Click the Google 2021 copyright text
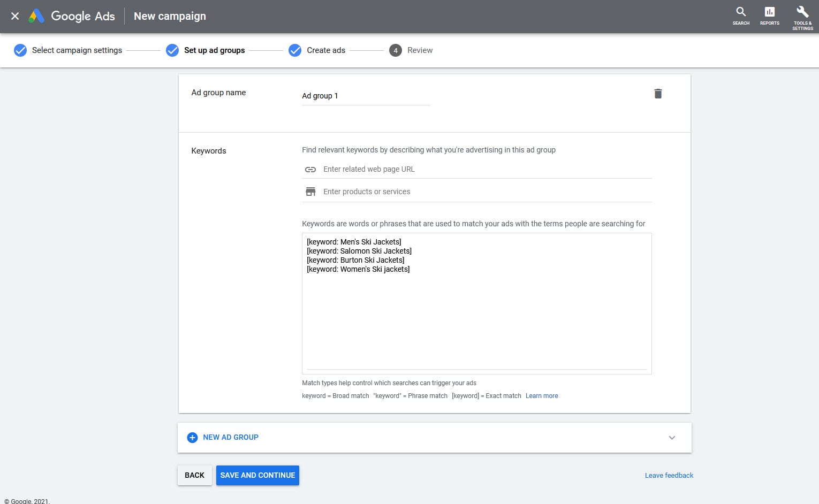This screenshot has width=819, height=504. pos(27,501)
